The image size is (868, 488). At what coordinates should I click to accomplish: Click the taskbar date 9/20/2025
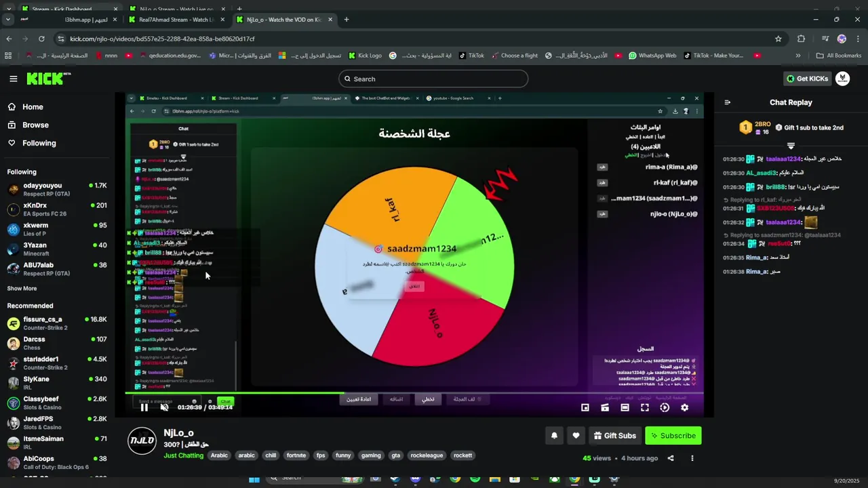[846, 480]
